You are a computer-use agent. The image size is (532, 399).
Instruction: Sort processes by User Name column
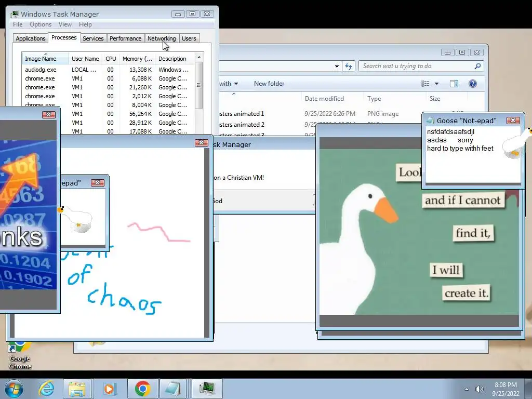pos(85,59)
